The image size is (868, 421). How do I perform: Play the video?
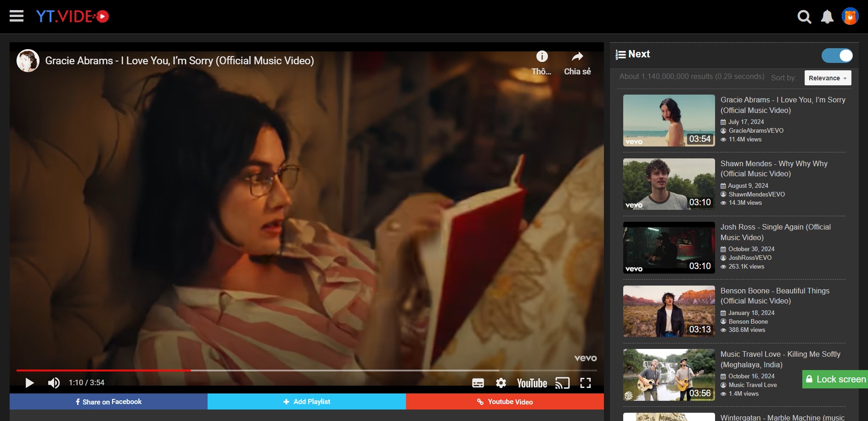pos(29,383)
